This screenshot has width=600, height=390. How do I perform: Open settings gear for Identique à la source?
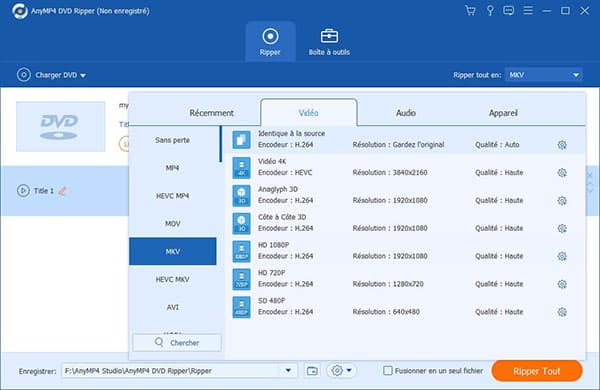click(x=562, y=145)
